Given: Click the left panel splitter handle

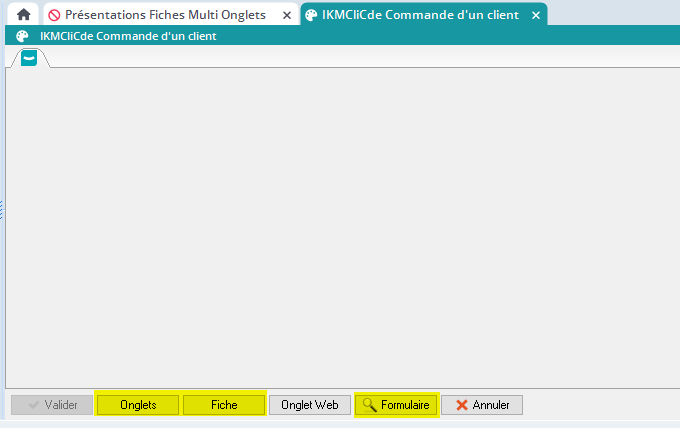Looking at the screenshot, I should 2,209.
